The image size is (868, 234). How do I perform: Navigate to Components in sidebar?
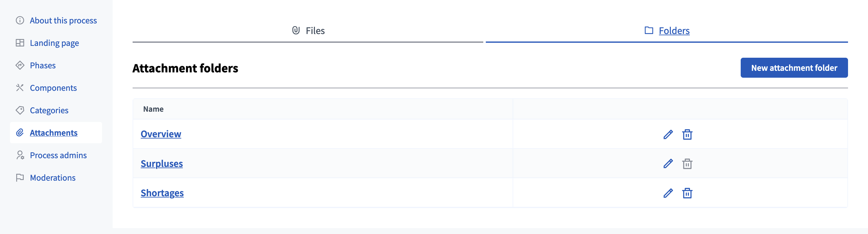[x=53, y=88]
